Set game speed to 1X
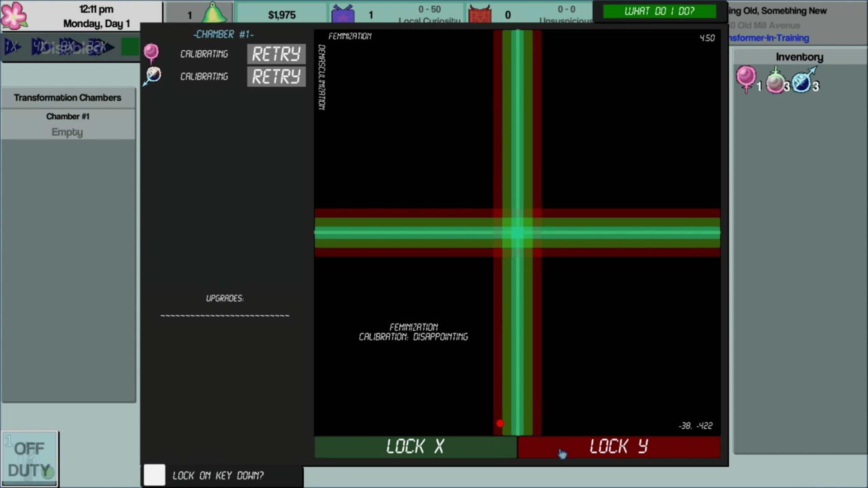Viewport: 868px width, 488px height. click(13, 47)
